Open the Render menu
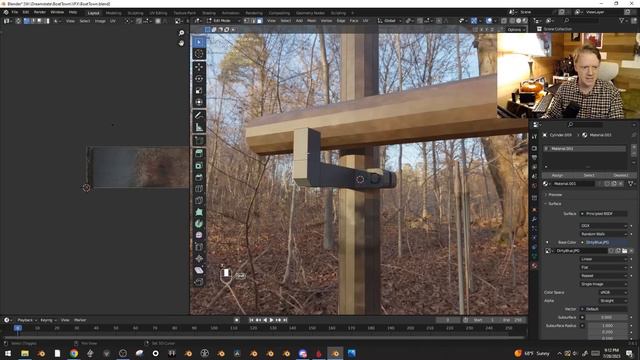This screenshot has width=640, height=360. click(x=40, y=12)
